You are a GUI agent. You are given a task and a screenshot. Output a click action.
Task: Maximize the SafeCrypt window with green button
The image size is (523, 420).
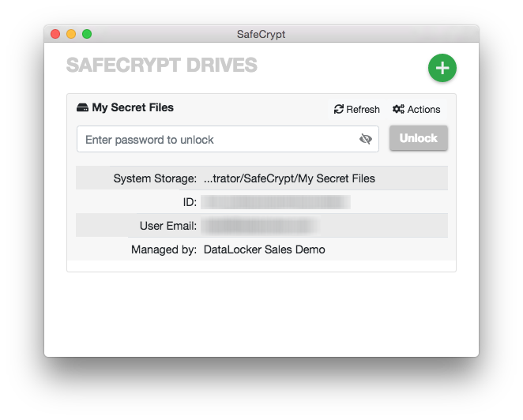(x=87, y=34)
